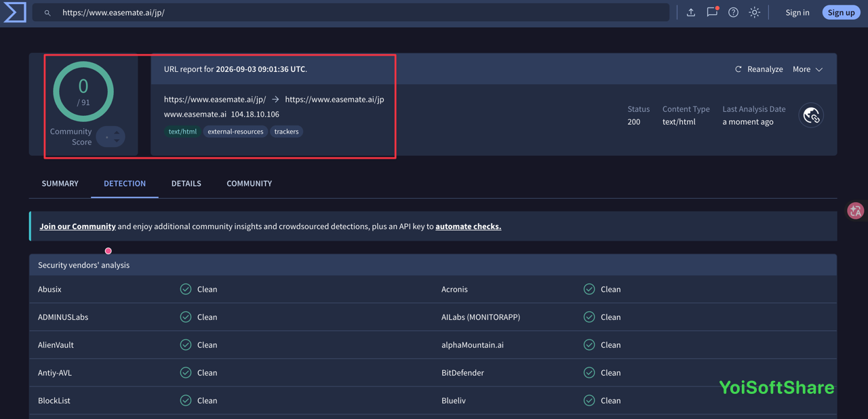Click the Clean result for Blueliv
Image resolution: width=868 pixels, height=419 pixels.
pyautogui.click(x=611, y=400)
